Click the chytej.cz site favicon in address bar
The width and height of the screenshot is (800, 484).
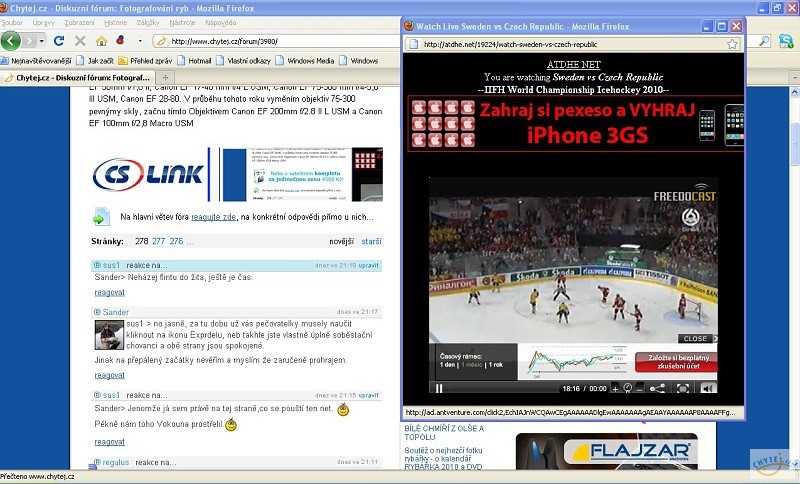(x=161, y=41)
